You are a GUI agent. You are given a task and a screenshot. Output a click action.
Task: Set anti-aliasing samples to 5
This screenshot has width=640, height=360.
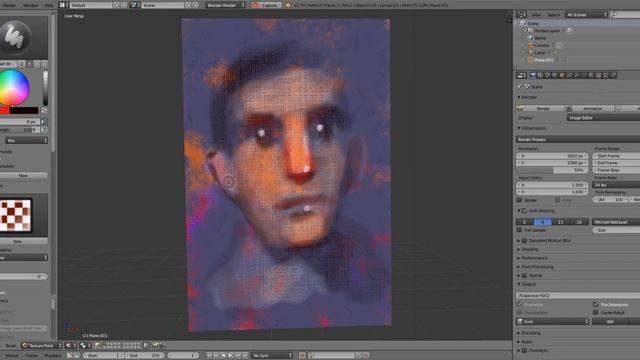tap(525, 222)
